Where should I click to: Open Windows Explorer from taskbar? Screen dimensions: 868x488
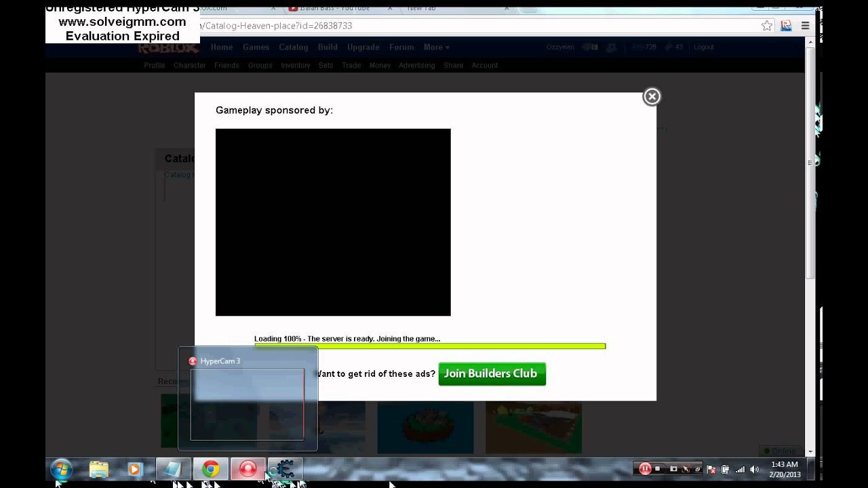[99, 469]
